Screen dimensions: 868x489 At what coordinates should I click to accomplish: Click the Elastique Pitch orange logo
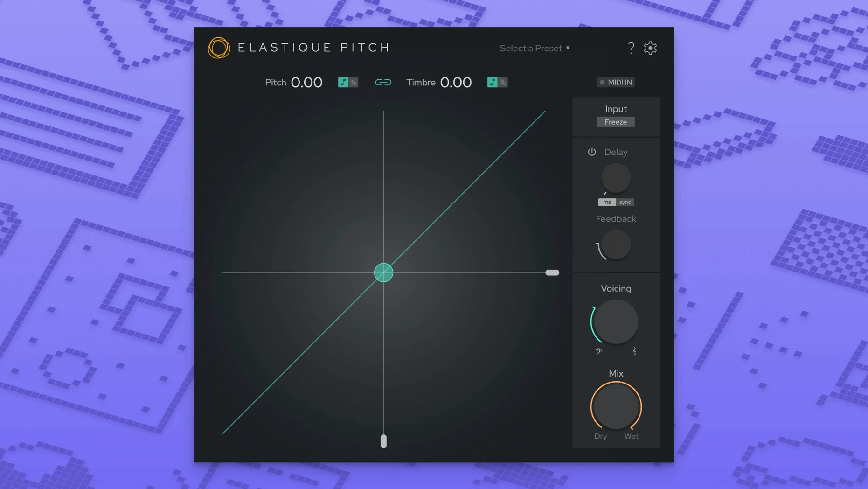tap(219, 48)
